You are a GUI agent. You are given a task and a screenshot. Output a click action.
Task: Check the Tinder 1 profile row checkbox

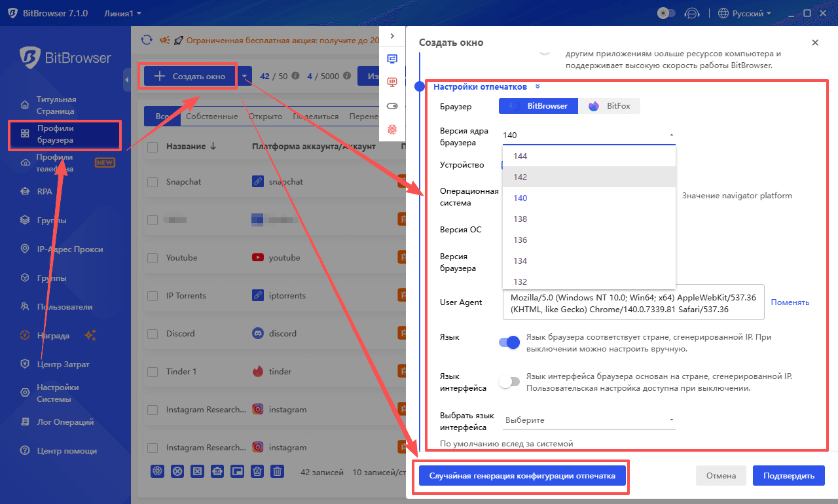pos(153,372)
